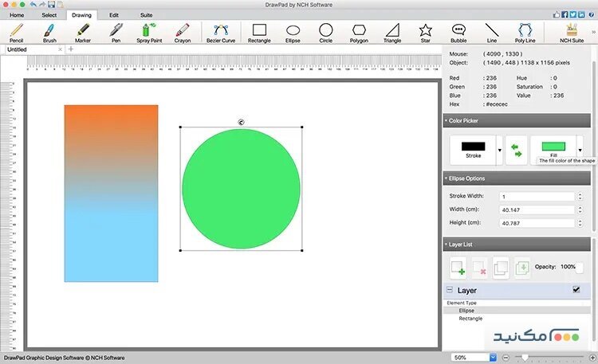Image resolution: width=598 pixels, height=364 pixels.
Task: Click the redo arrow in title bar
Action: pos(42,5)
